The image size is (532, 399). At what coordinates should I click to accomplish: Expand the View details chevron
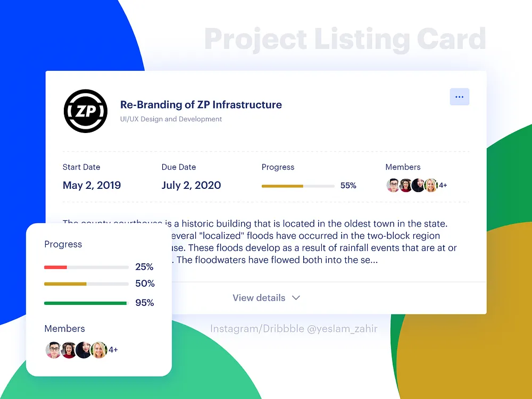pos(296,298)
